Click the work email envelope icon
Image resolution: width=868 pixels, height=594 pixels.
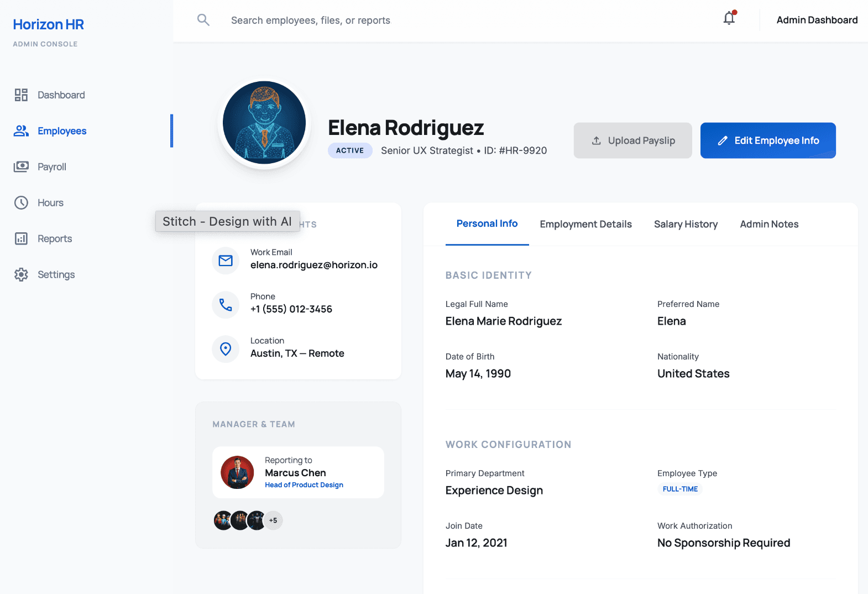coord(226,260)
